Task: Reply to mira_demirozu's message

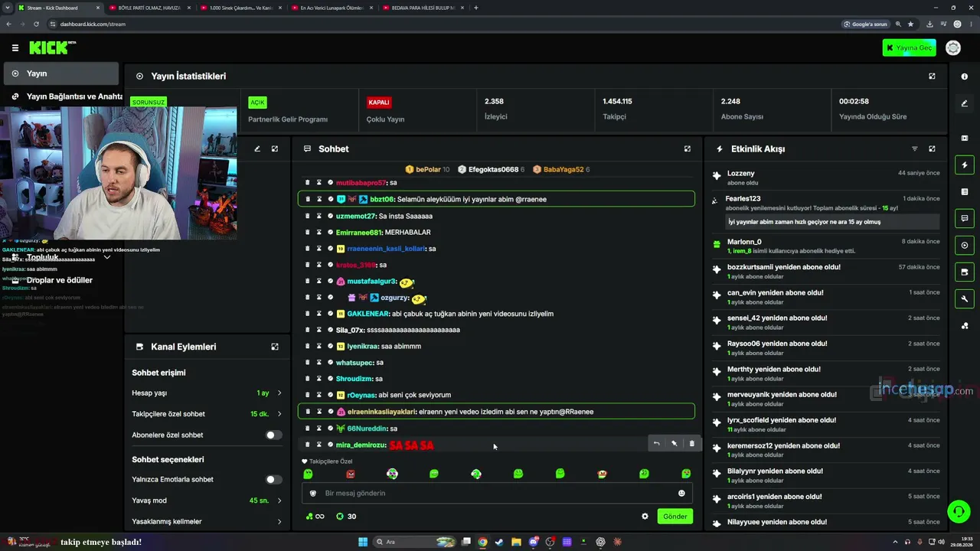Action: 656,443
